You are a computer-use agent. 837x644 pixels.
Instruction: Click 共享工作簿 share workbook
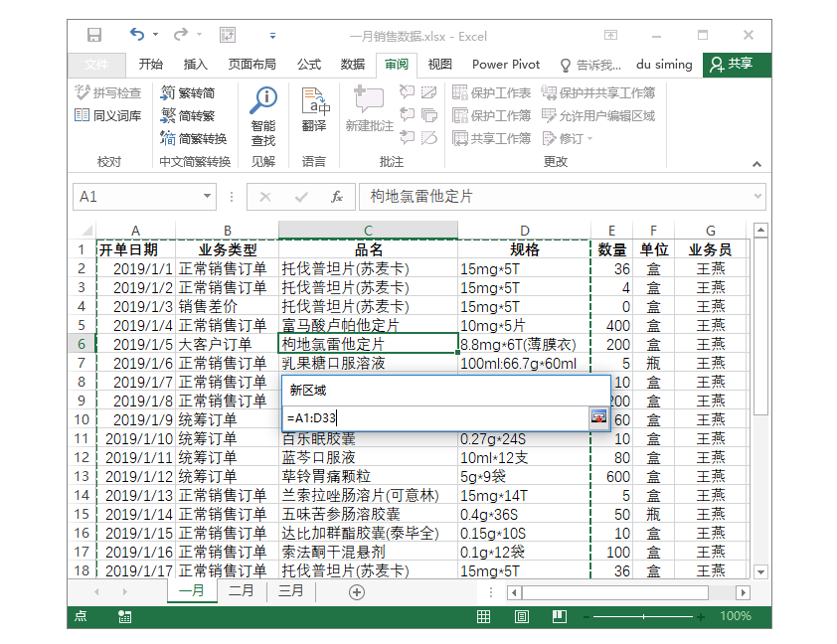click(x=492, y=139)
